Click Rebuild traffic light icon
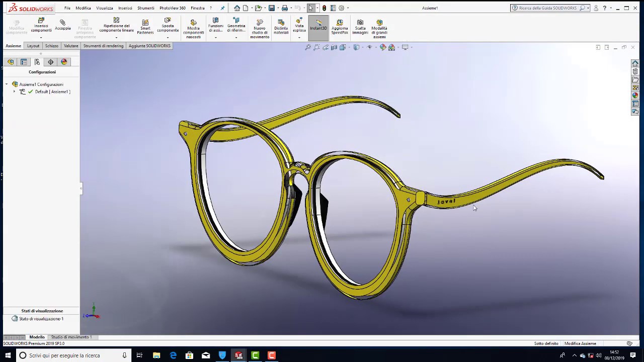This screenshot has height=362, width=644. click(324, 8)
